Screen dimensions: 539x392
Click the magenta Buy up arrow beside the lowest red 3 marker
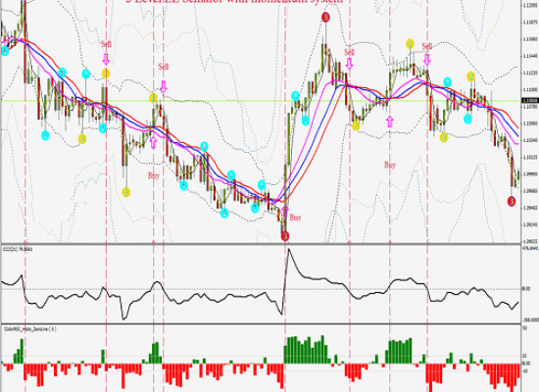(x=285, y=212)
